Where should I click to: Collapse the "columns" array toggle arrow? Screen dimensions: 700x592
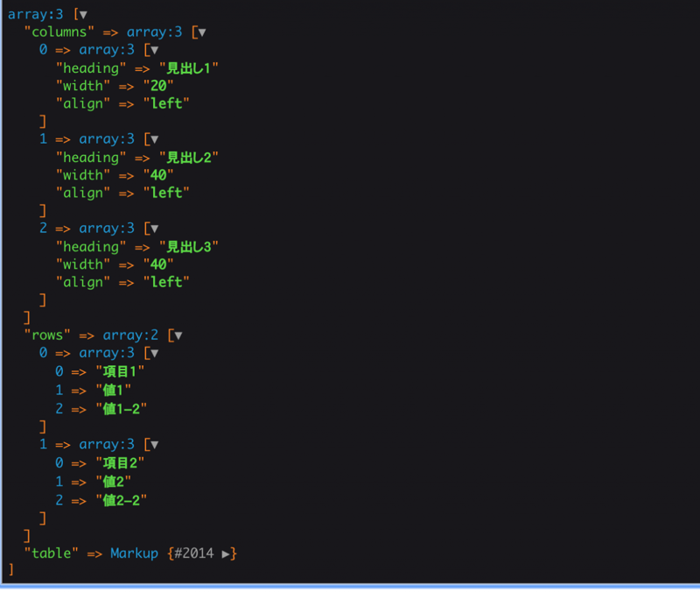pos(202,32)
